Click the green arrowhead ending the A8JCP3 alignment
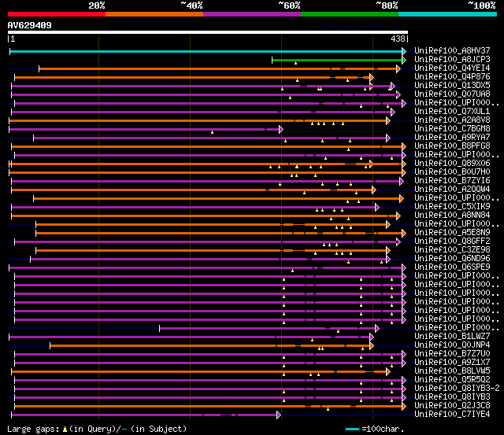Viewport: 504px width, 435px height. 404,60
